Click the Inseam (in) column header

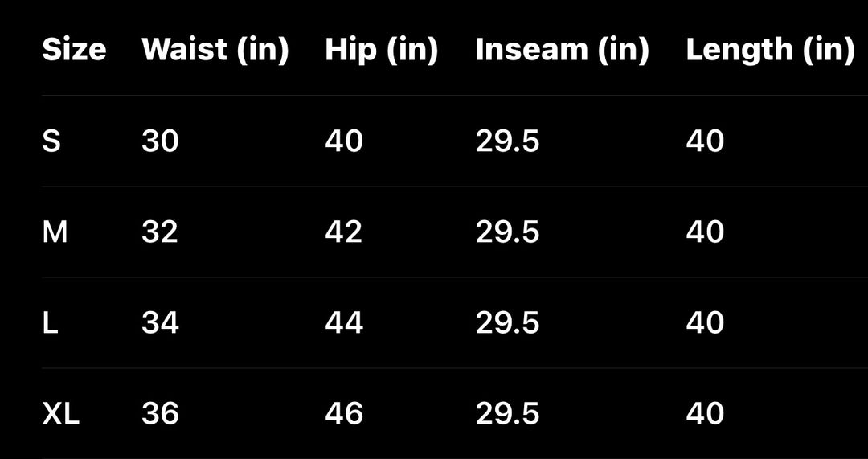(x=562, y=50)
